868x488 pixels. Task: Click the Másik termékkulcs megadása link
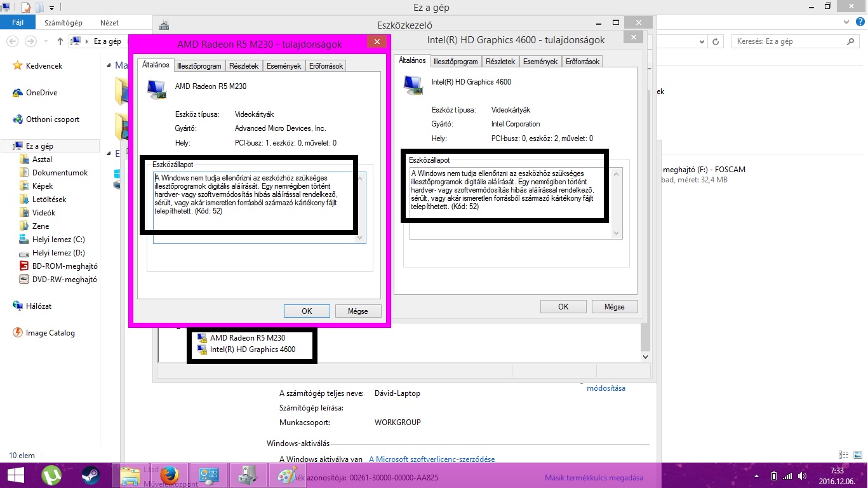[x=594, y=478]
